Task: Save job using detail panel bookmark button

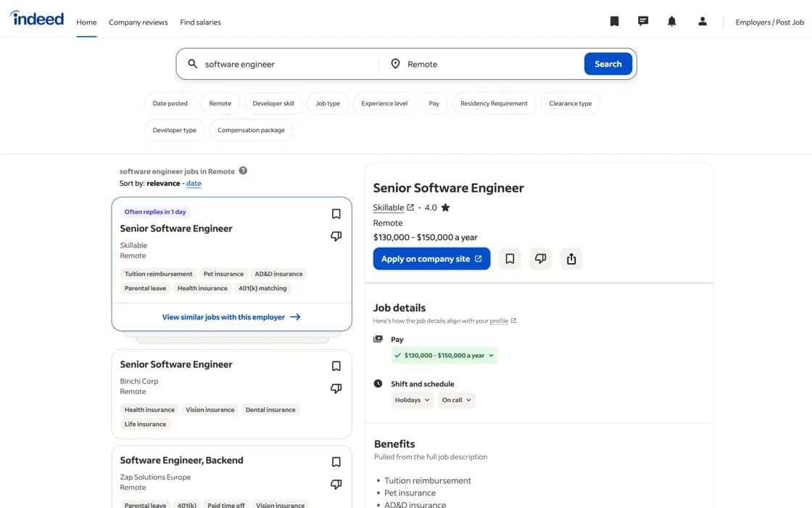Action: coord(510,258)
